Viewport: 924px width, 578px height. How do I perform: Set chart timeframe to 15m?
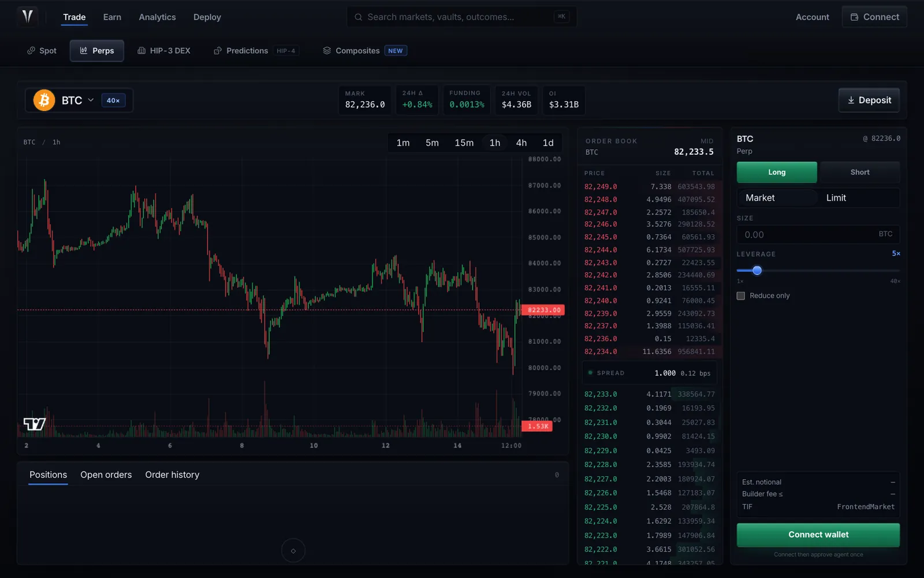[x=464, y=143]
